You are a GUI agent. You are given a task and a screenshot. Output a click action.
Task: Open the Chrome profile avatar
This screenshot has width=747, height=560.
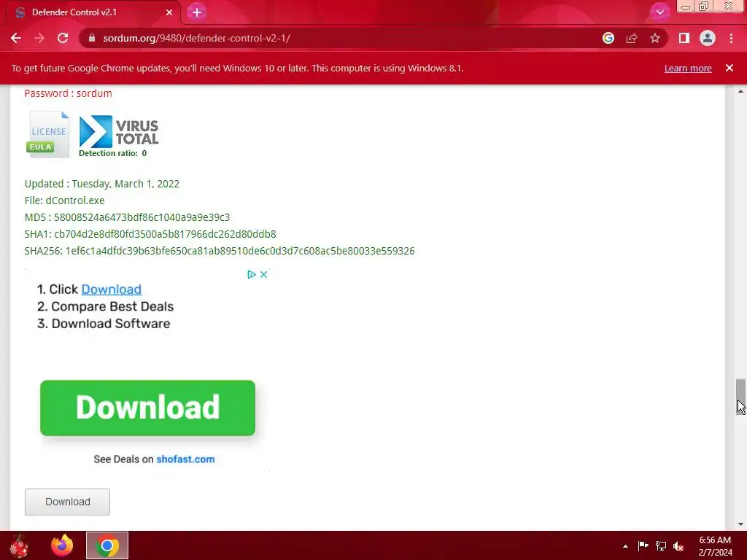708,38
